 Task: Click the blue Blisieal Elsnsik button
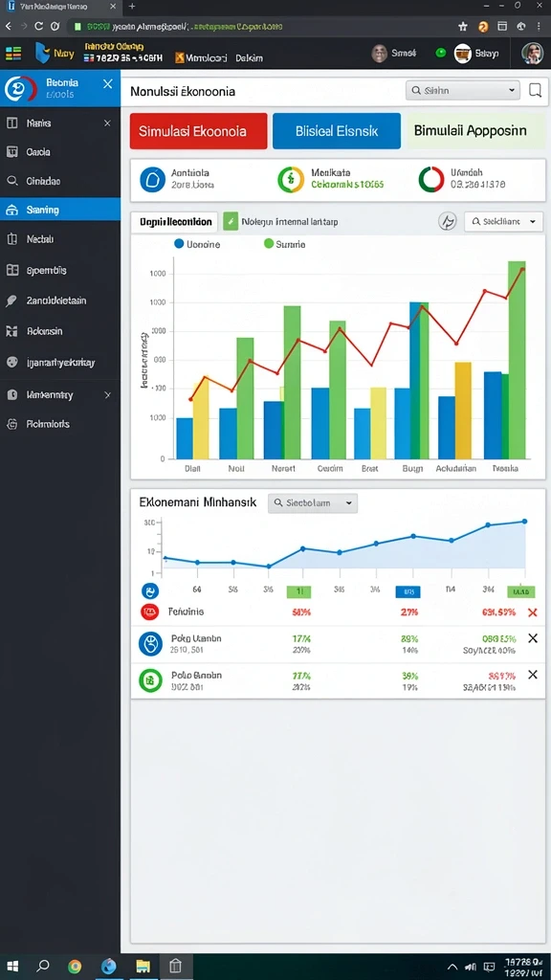337,131
